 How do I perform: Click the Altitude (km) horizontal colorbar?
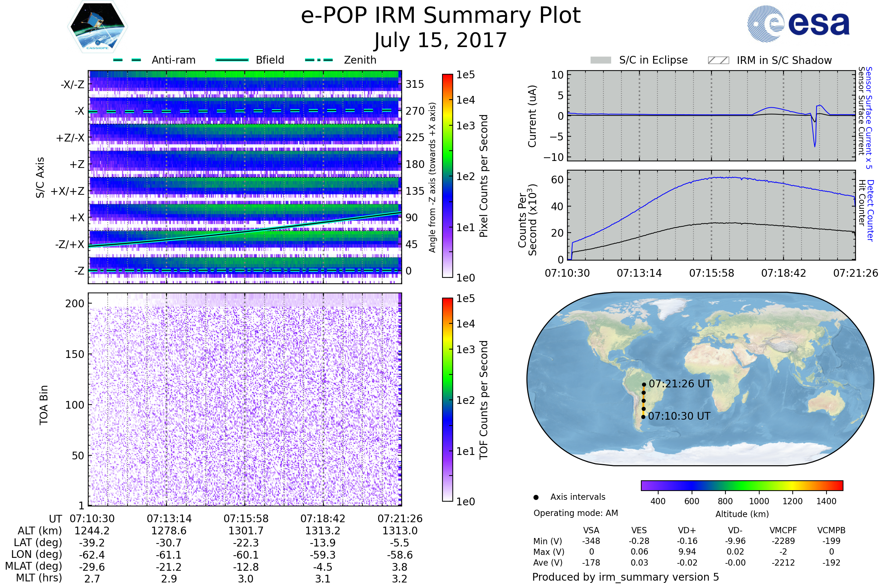click(742, 485)
